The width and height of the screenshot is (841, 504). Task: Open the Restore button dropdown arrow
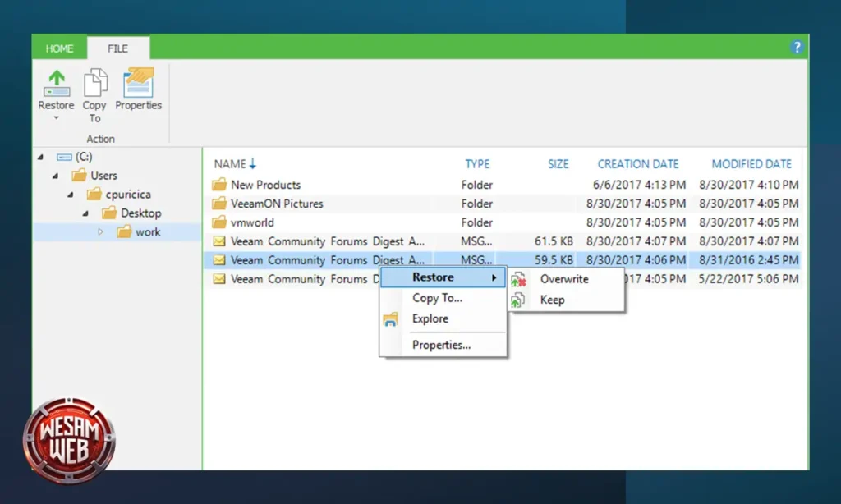(x=56, y=119)
